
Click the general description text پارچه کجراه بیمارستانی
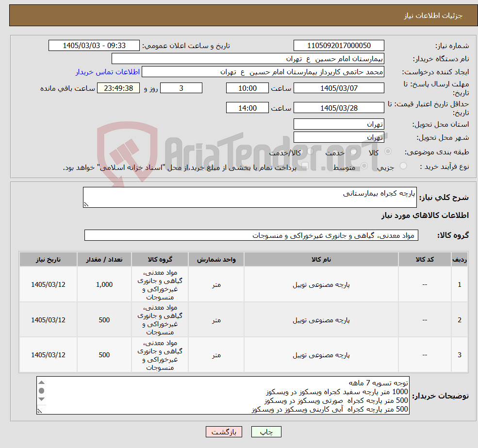click(379, 193)
